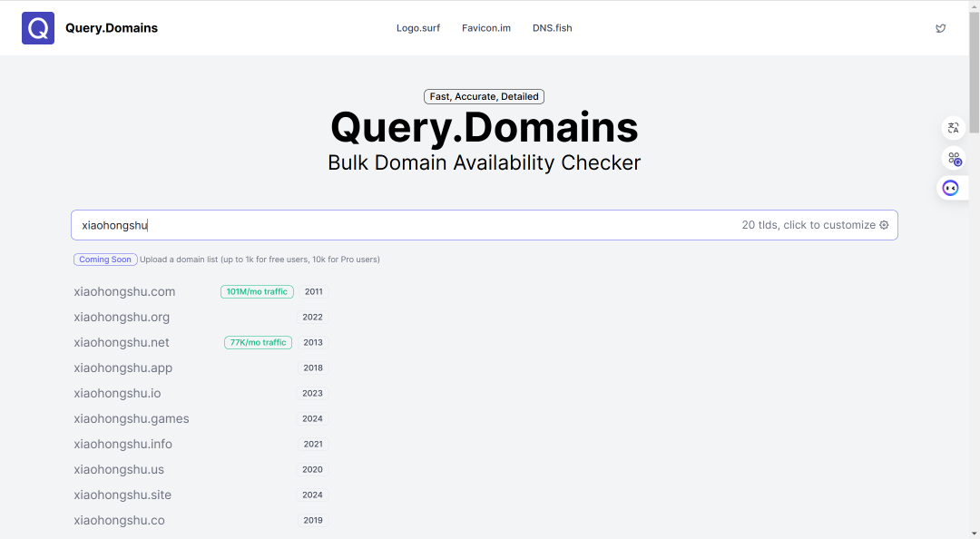
Task: Select the xiaohongshu.info result
Action: (x=122, y=444)
